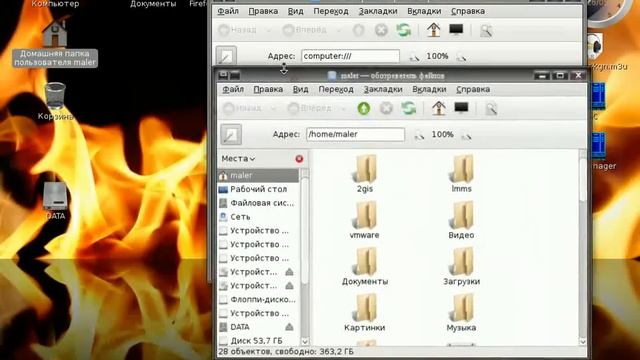
Task: Open Справка menu in maler window
Action: [x=473, y=89]
